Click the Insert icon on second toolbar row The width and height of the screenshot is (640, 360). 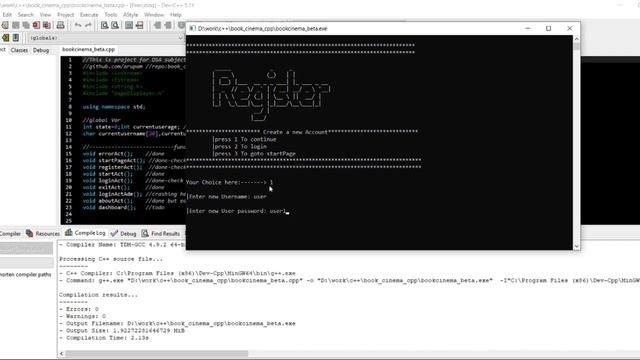tap(5, 38)
